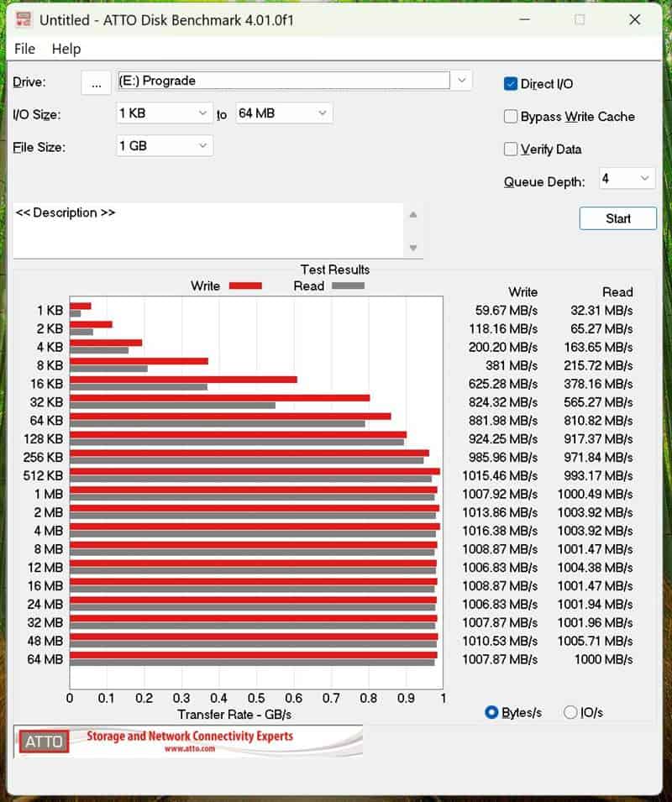This screenshot has width=672, height=802.
Task: Minimize the ATTO Disk Benchmark window
Action: point(524,19)
